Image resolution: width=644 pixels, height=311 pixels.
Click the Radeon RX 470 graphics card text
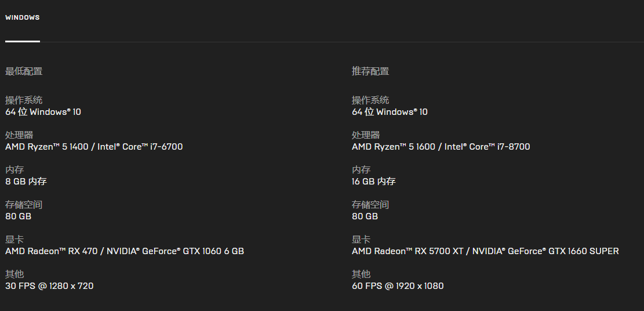click(51, 251)
